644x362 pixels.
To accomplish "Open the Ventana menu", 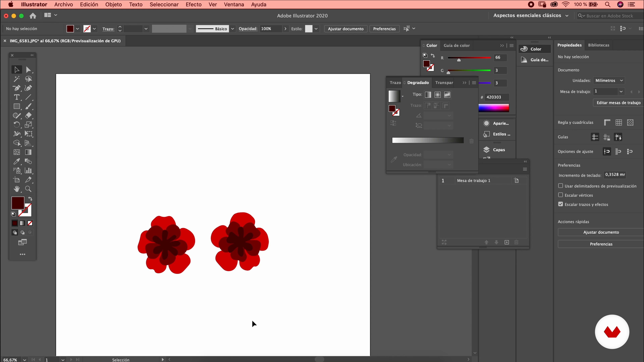I will pyautogui.click(x=234, y=5).
